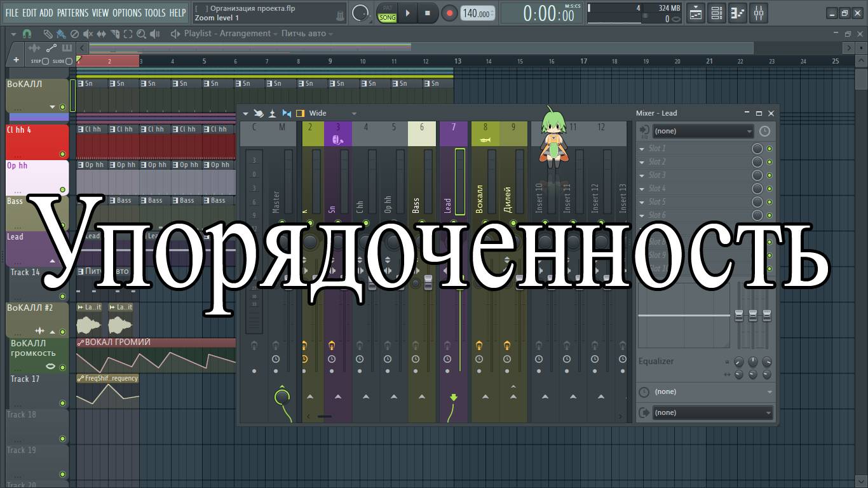868x488 pixels.
Task: Mute the ВоКАЛЛ #2 playlist track
Action: 62,332
